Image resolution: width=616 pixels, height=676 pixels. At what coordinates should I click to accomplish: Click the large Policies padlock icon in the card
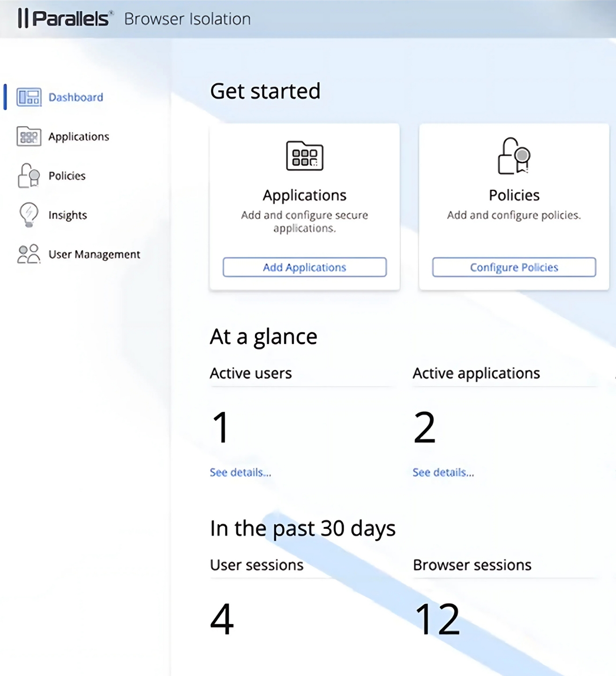[514, 156]
